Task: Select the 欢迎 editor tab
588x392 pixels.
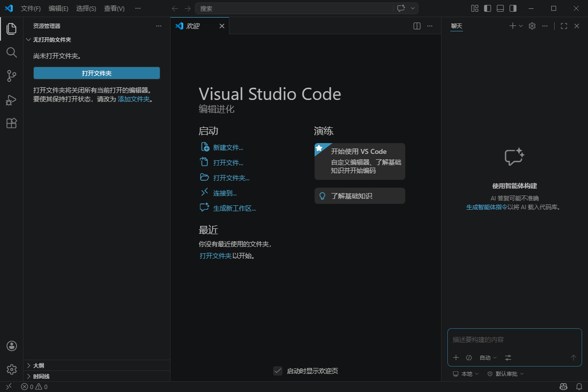Action: coord(199,26)
